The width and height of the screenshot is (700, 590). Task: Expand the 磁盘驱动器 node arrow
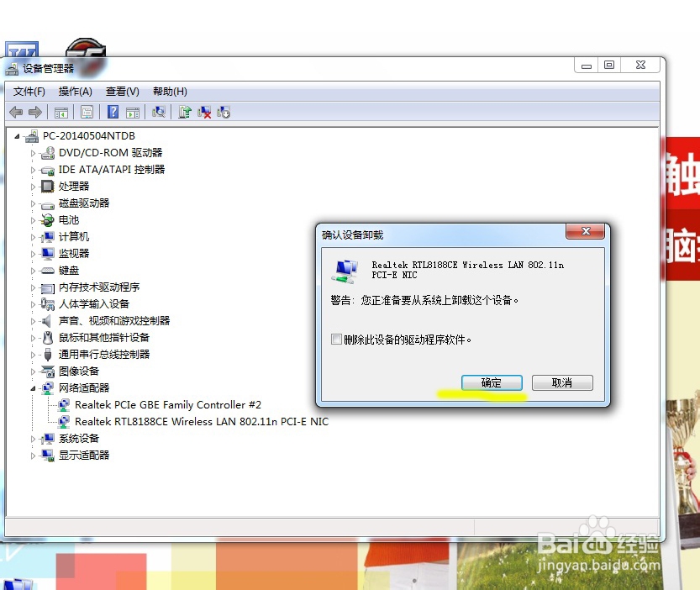(33, 203)
